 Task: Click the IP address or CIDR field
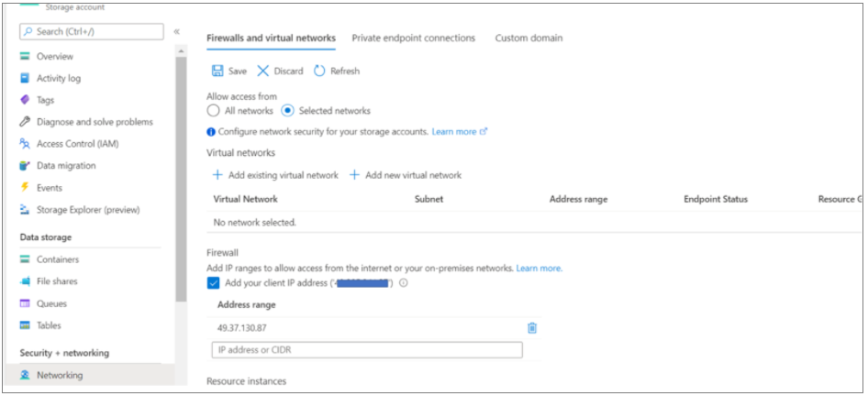click(366, 350)
